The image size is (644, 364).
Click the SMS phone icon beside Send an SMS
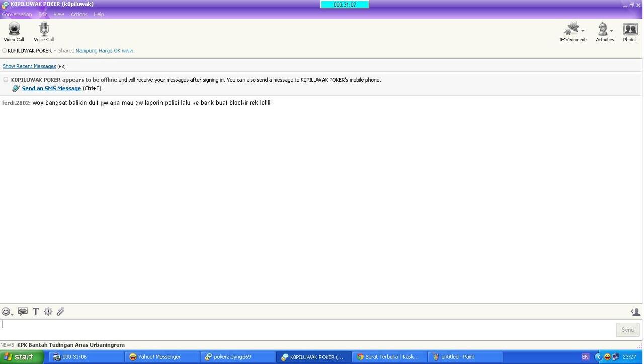pos(16,88)
